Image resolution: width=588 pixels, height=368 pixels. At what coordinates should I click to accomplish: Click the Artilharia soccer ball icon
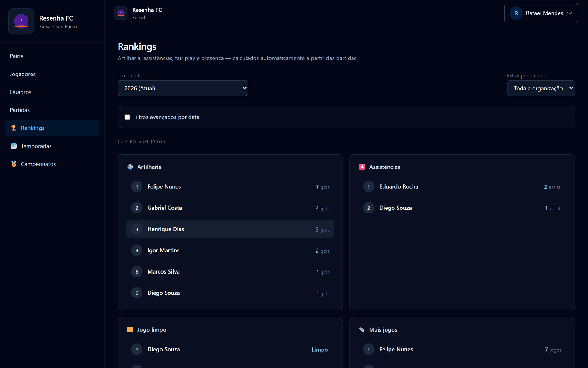click(x=130, y=167)
